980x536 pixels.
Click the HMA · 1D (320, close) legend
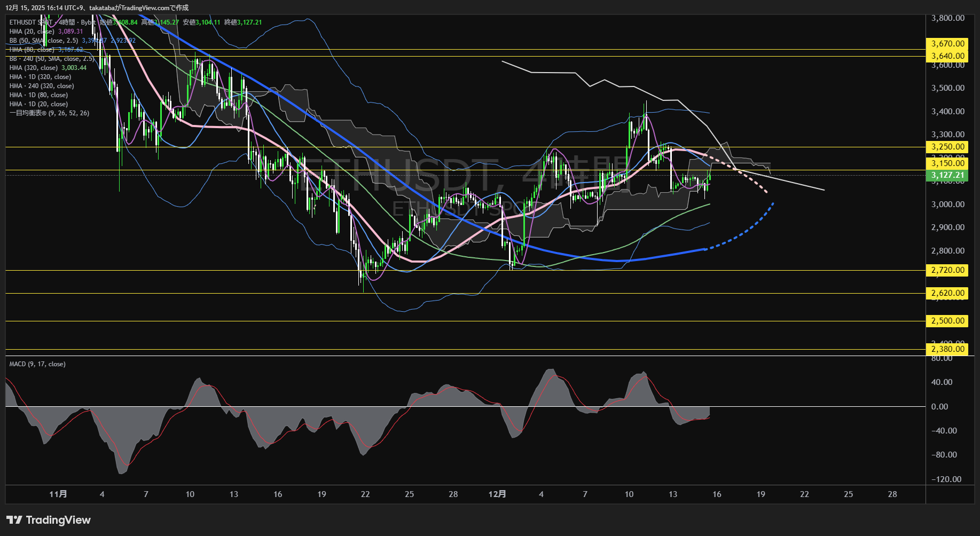(40, 77)
